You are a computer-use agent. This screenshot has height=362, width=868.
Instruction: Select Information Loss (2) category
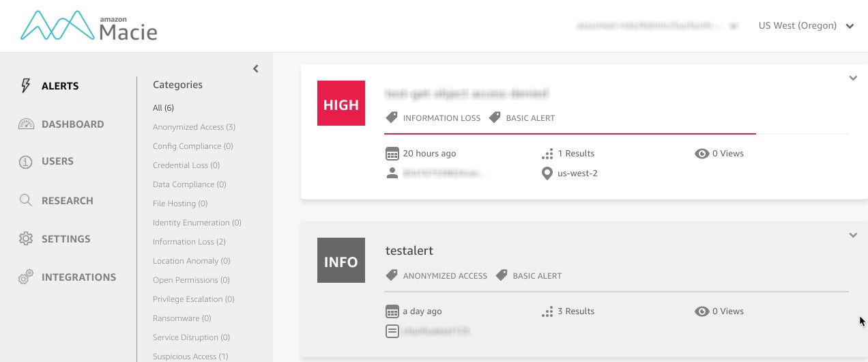(189, 242)
